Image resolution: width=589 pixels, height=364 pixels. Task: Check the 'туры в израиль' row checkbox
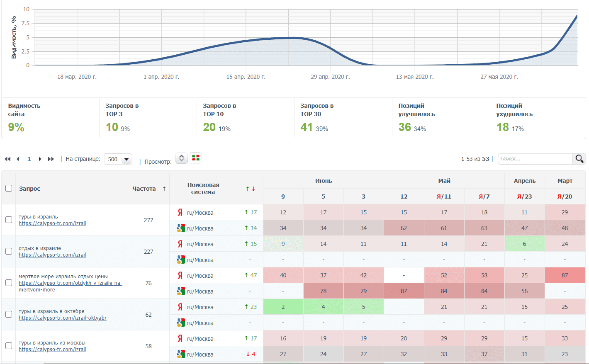pyautogui.click(x=9, y=220)
